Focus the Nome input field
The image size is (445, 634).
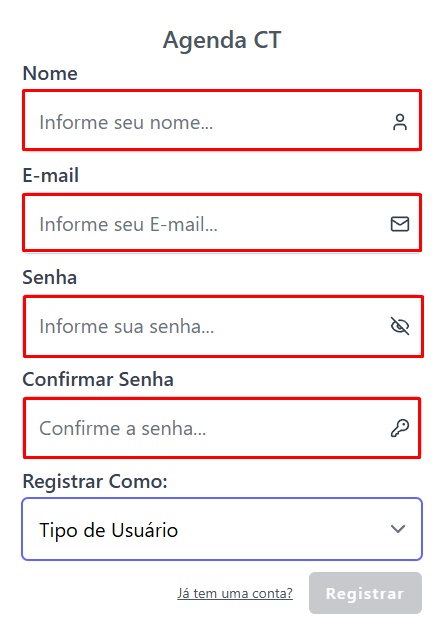[x=222, y=120]
